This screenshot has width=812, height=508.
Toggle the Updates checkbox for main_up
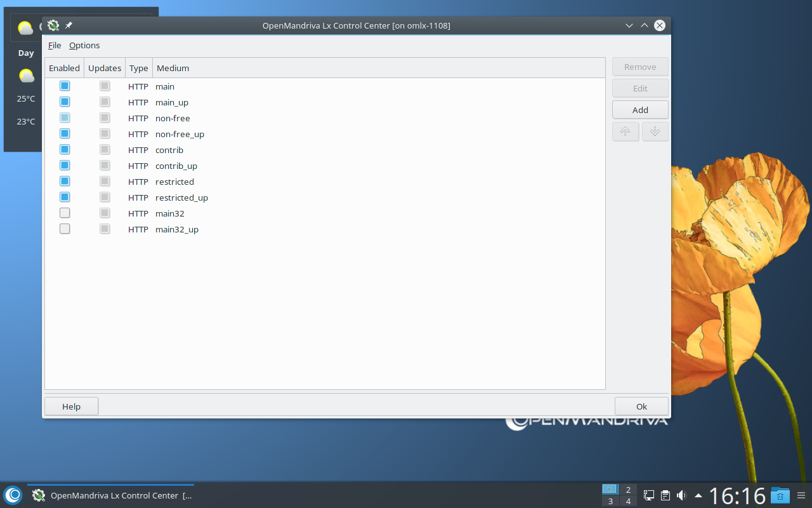pos(105,102)
